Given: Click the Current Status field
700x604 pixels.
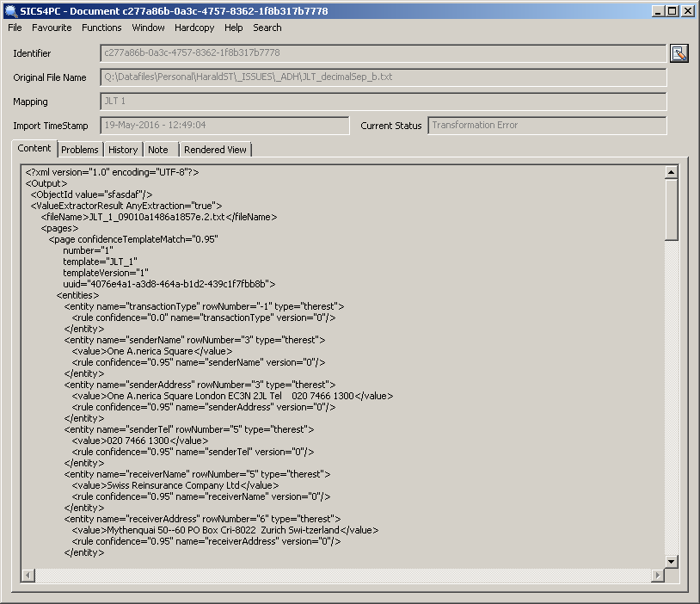Looking at the screenshot, I should pos(546,126).
